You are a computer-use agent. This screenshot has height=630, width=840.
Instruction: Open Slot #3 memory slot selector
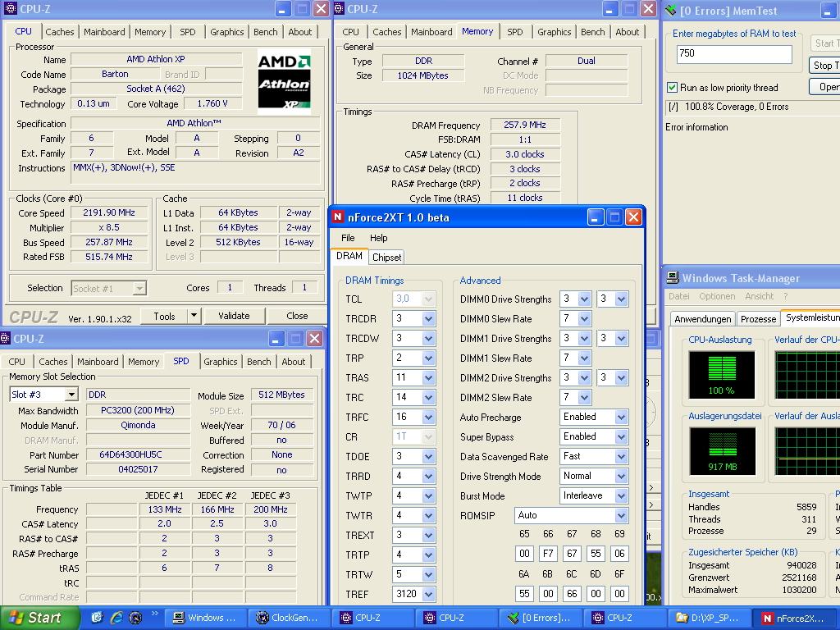tap(71, 395)
